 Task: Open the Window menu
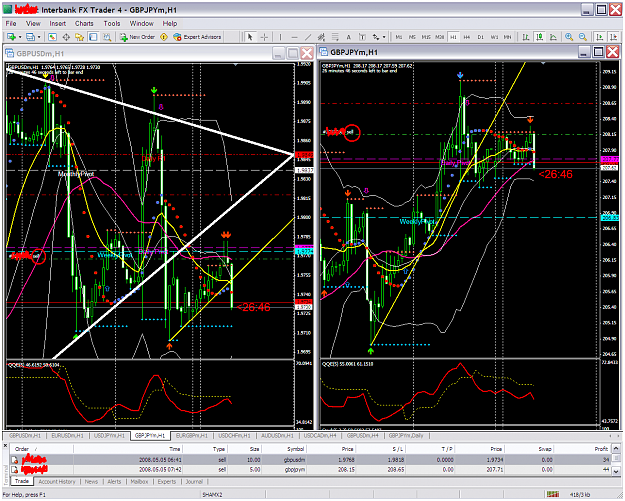[x=142, y=24]
